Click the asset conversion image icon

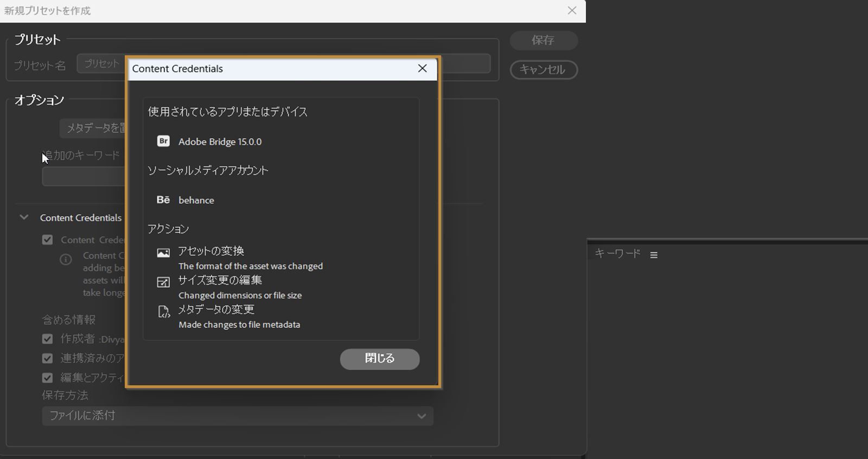click(163, 253)
